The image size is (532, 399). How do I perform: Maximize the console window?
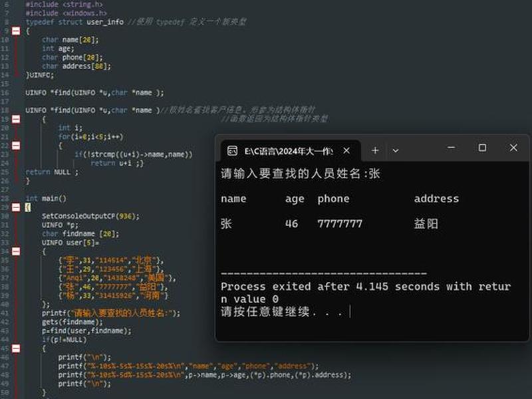point(482,148)
